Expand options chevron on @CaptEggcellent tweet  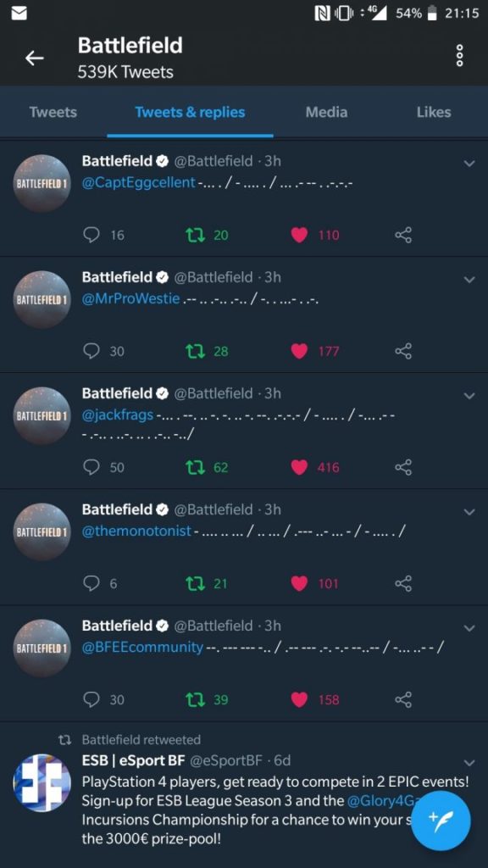click(x=469, y=164)
